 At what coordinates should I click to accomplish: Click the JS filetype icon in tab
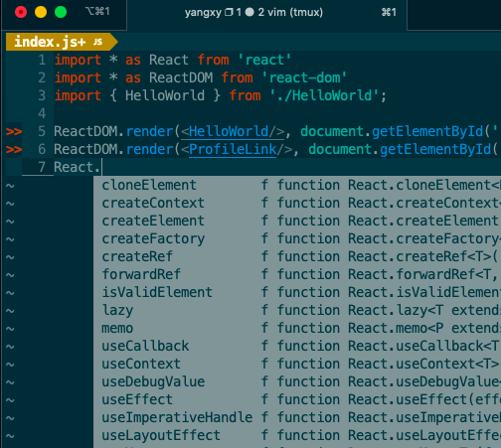(97, 42)
